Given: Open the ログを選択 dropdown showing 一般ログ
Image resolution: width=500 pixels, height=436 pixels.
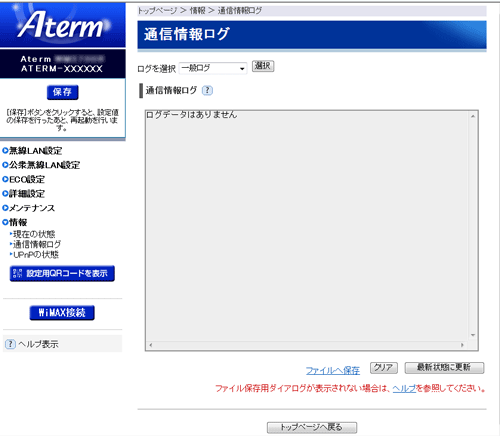Looking at the screenshot, I should click(x=213, y=68).
